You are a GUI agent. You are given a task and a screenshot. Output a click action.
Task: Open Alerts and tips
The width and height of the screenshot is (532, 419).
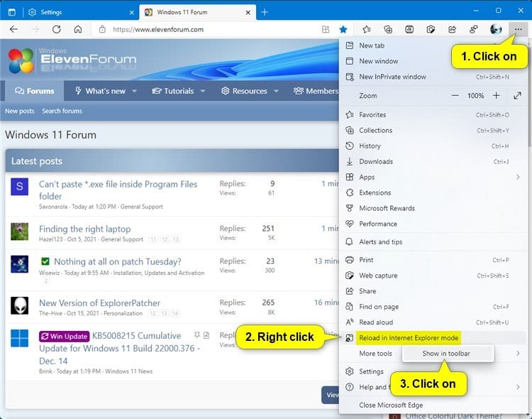(x=433, y=242)
